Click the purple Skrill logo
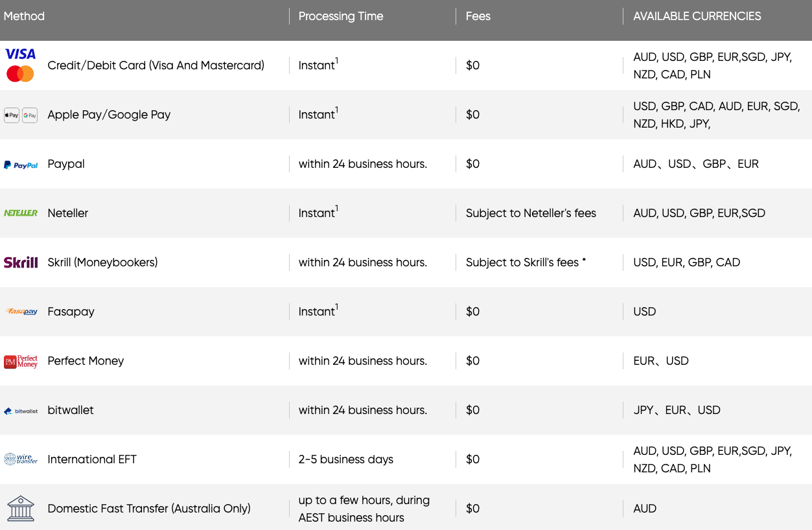The image size is (812, 530). click(x=21, y=262)
